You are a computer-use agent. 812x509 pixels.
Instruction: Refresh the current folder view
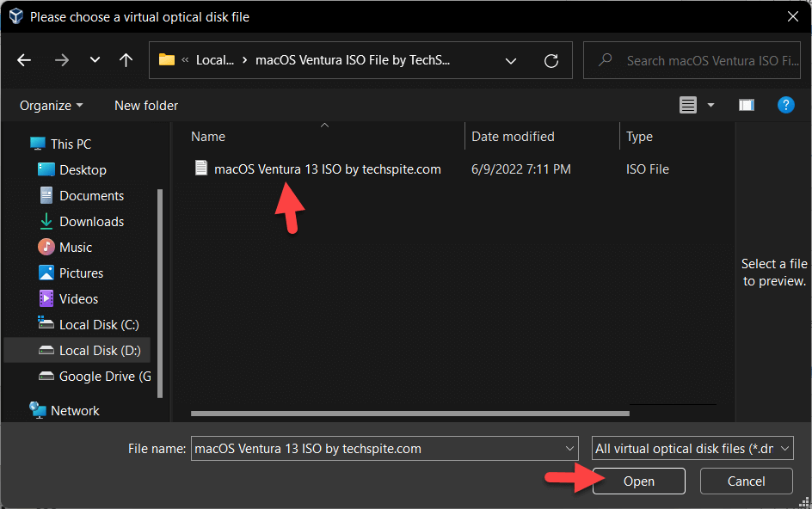pyautogui.click(x=551, y=61)
